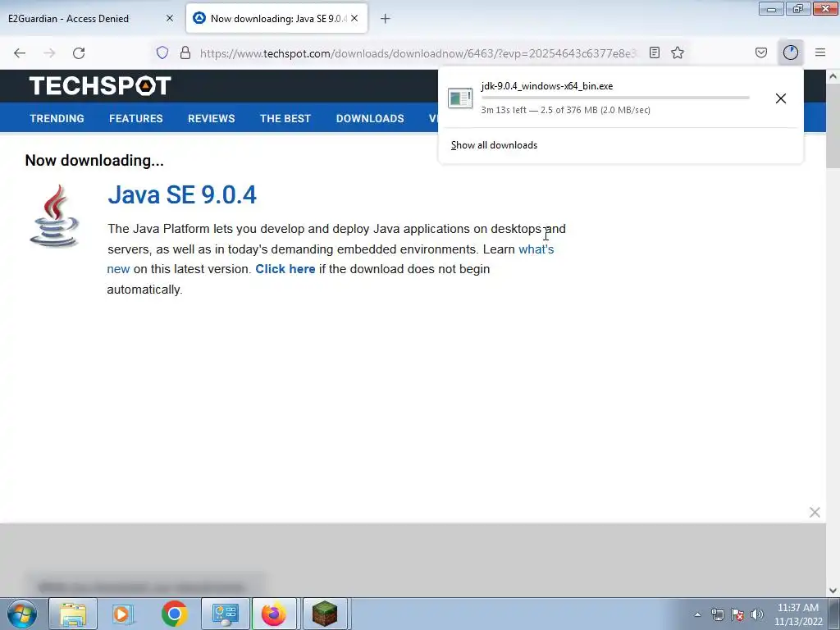Show hidden tray icons arrow

(697, 614)
